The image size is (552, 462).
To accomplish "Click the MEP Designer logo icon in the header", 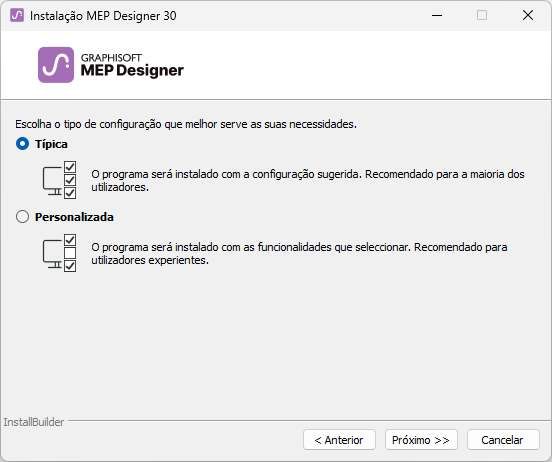I will [x=56, y=65].
